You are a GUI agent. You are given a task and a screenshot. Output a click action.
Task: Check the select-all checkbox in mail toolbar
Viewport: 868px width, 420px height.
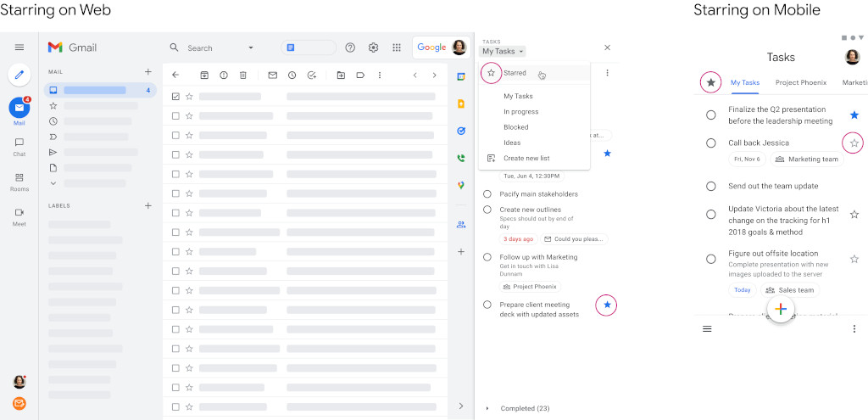coord(175,97)
